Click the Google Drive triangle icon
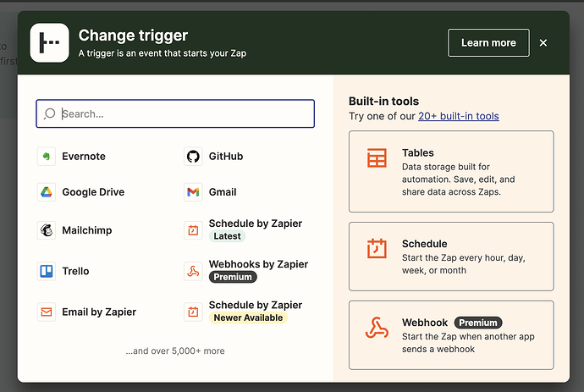Viewport: 584px width, 392px height. (47, 192)
